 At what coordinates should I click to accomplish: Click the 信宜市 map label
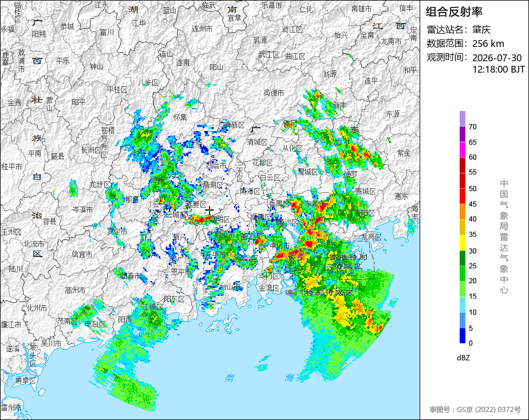point(82,255)
